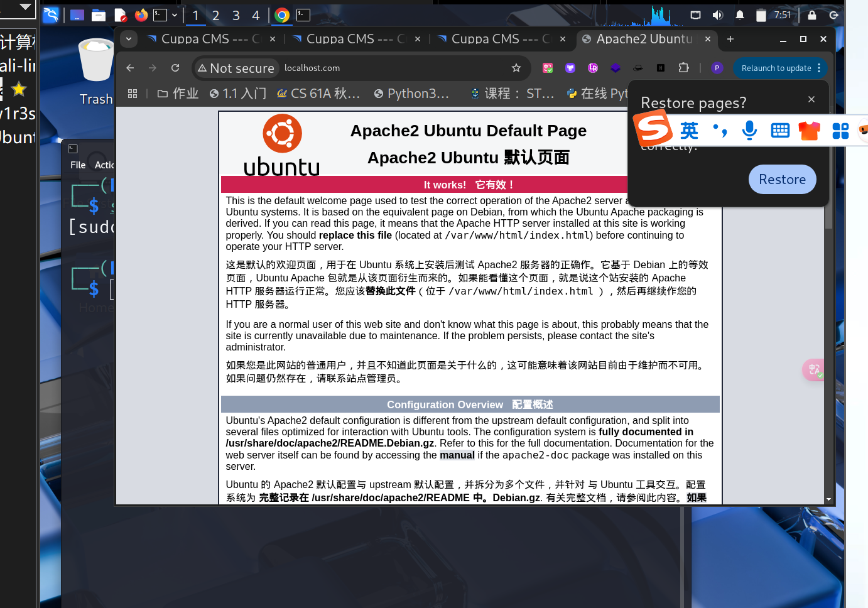Click the forward navigation arrow

click(153, 68)
